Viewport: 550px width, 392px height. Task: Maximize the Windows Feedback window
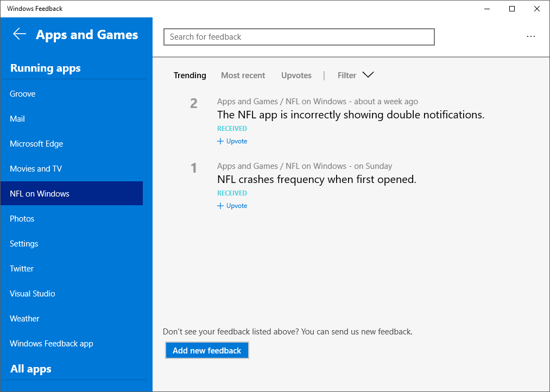click(512, 9)
